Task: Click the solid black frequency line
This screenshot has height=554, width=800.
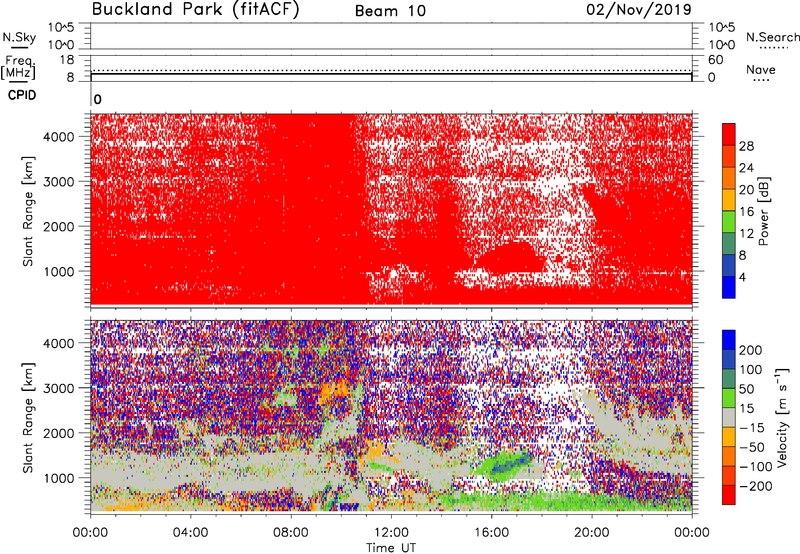Action: point(391,74)
